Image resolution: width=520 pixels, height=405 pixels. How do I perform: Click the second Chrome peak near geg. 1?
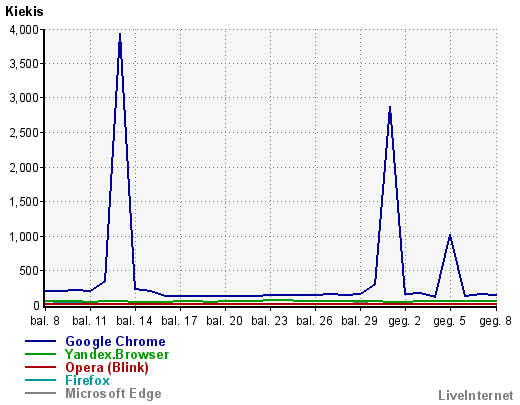point(390,107)
